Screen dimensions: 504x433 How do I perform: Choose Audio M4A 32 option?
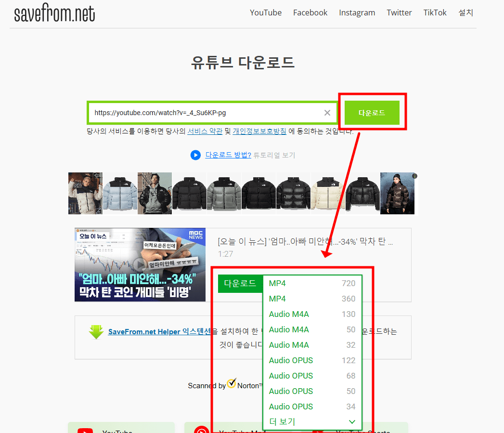[x=312, y=345]
